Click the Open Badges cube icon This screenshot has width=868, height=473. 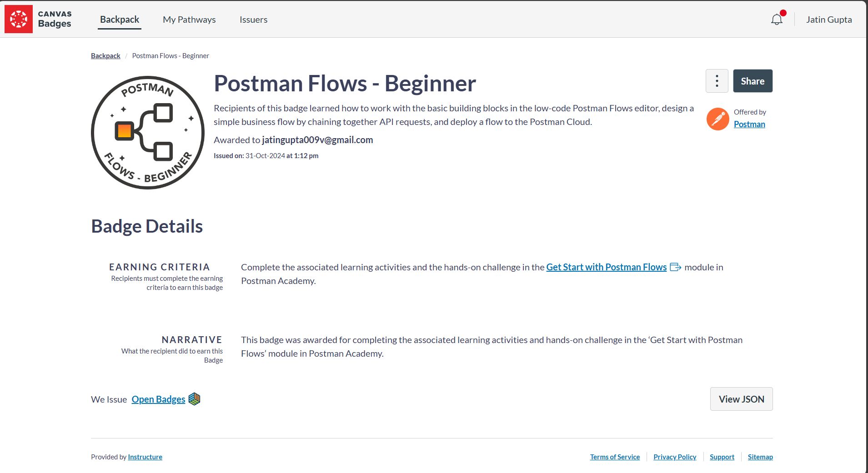pyautogui.click(x=195, y=398)
